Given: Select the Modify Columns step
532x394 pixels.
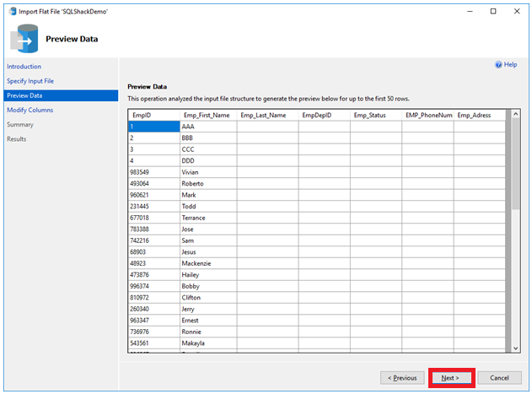Looking at the screenshot, I should tap(30, 110).
